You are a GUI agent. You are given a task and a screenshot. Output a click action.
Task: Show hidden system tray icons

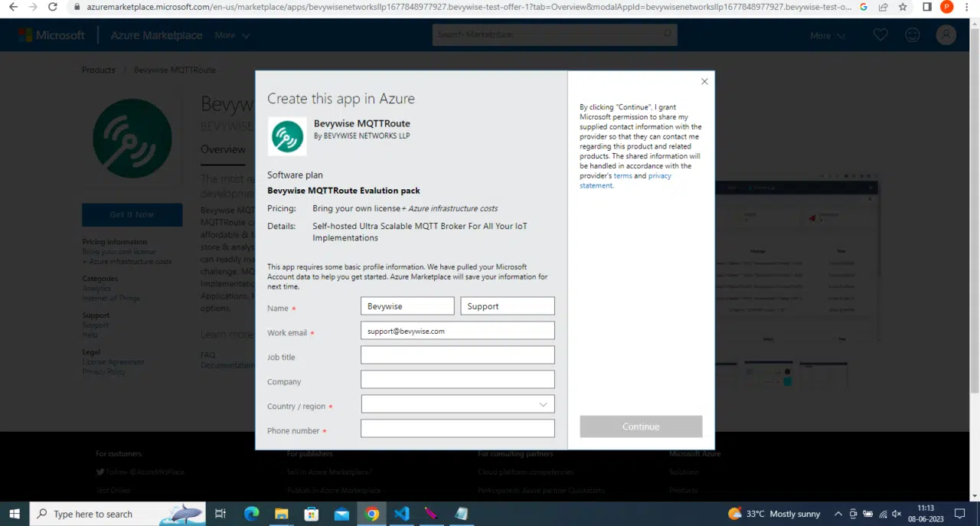coord(838,514)
